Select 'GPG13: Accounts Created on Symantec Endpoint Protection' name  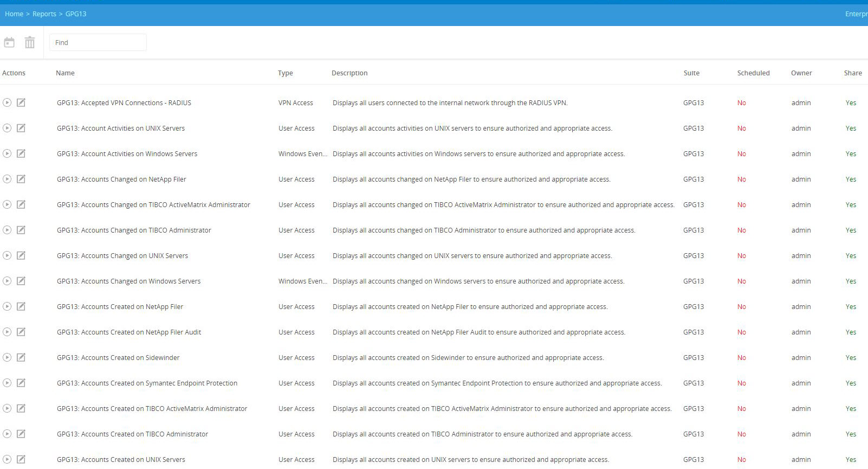(x=147, y=383)
